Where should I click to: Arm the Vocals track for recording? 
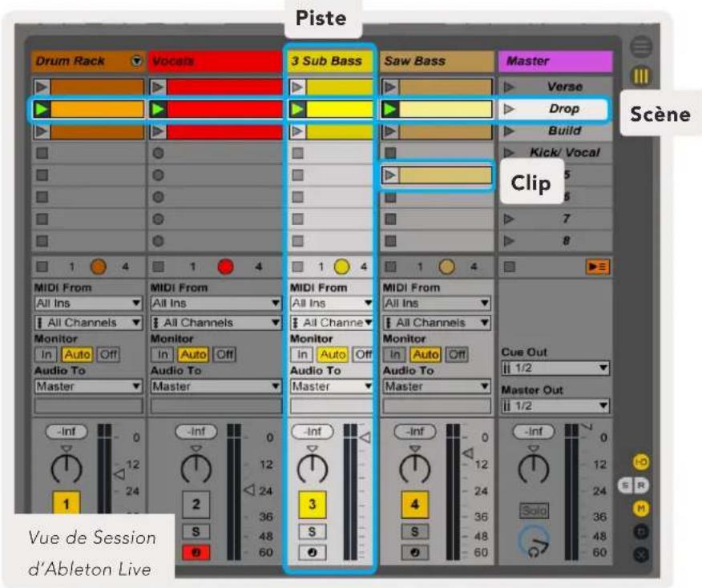click(x=196, y=553)
